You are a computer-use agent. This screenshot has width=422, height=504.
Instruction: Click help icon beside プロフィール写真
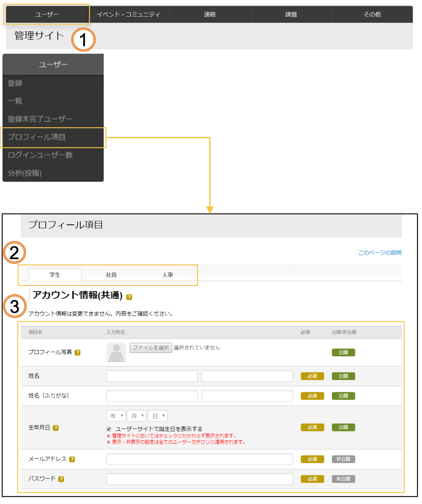click(78, 352)
